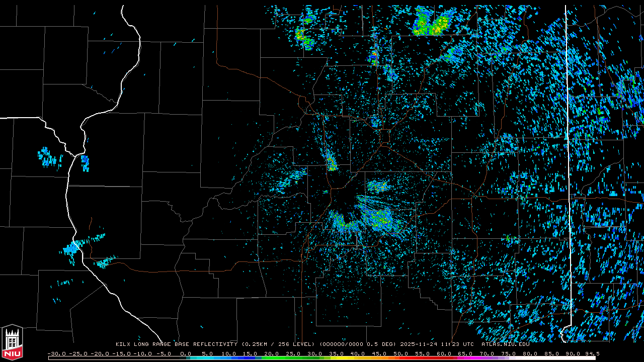The width and height of the screenshot is (644, 362).
Task: Click the cyan 5.0 dBZ color on scale
Action: pos(207,358)
